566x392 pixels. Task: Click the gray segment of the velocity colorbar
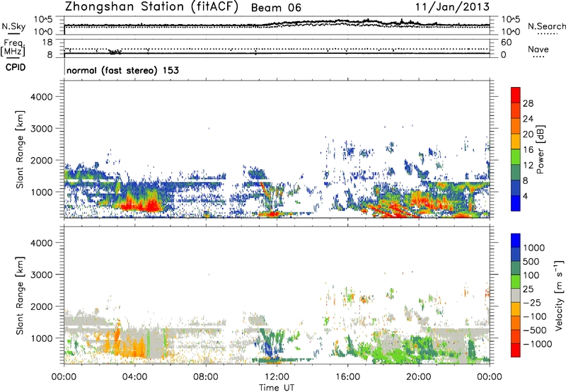pyautogui.click(x=516, y=296)
